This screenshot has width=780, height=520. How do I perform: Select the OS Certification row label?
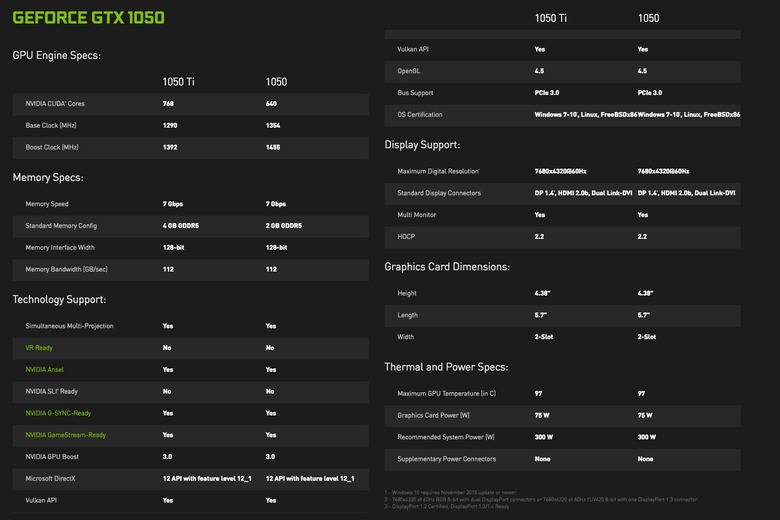pos(420,115)
